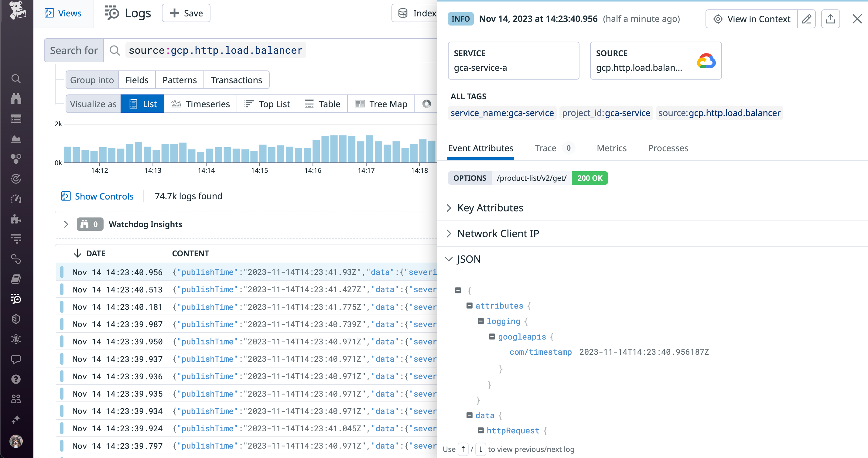Click the up arrow for previous log

[x=463, y=449]
